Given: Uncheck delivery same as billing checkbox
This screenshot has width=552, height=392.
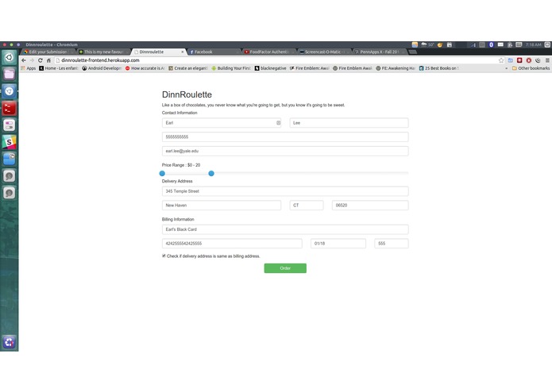Looking at the screenshot, I should pos(164,256).
